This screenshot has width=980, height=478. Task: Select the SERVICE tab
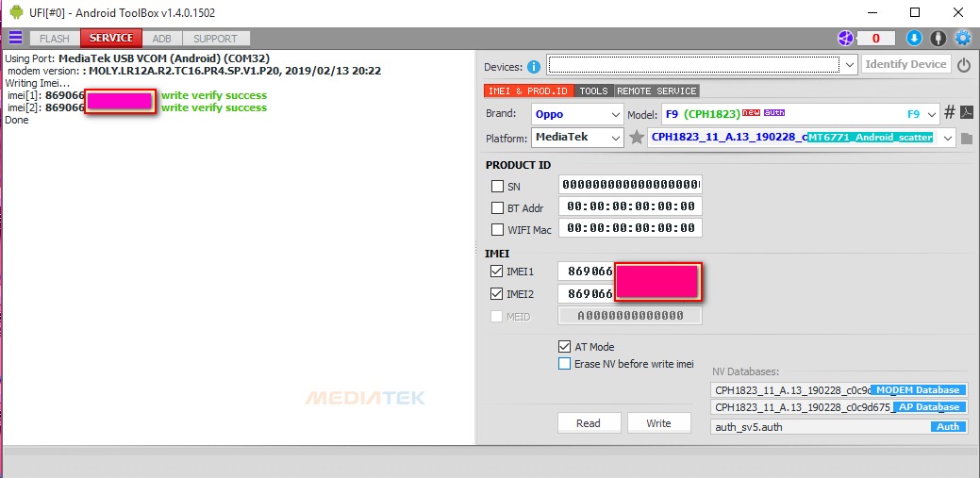pyautogui.click(x=111, y=38)
